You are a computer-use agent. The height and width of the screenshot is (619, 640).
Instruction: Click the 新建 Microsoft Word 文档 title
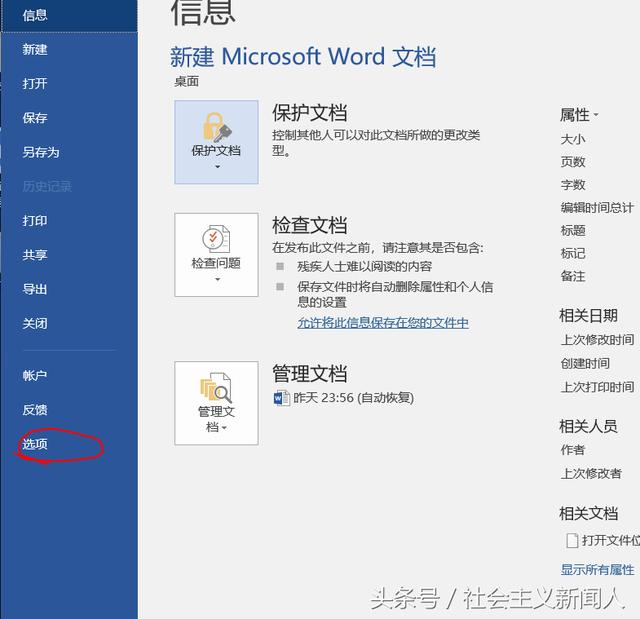pos(303,56)
